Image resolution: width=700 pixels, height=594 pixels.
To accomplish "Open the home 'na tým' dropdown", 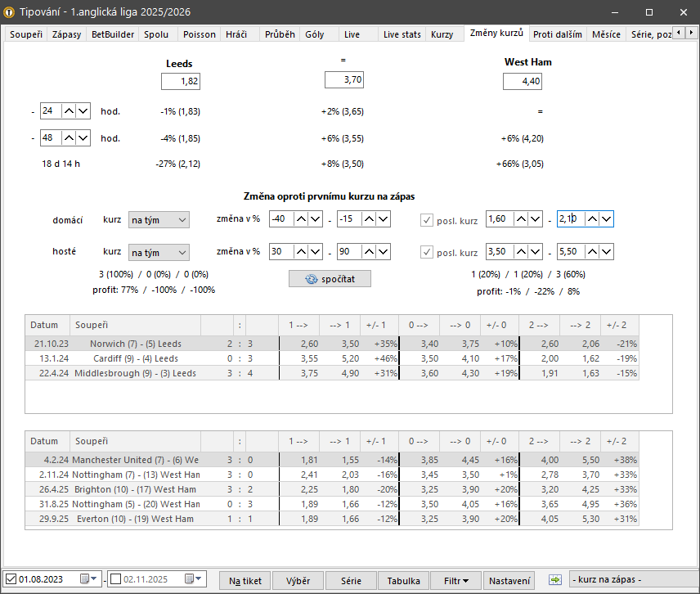I will (x=159, y=219).
